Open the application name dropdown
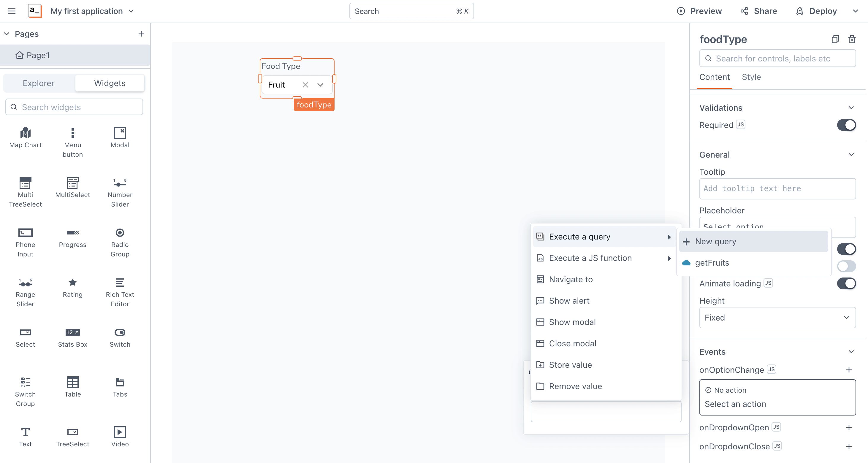 pyautogui.click(x=132, y=11)
